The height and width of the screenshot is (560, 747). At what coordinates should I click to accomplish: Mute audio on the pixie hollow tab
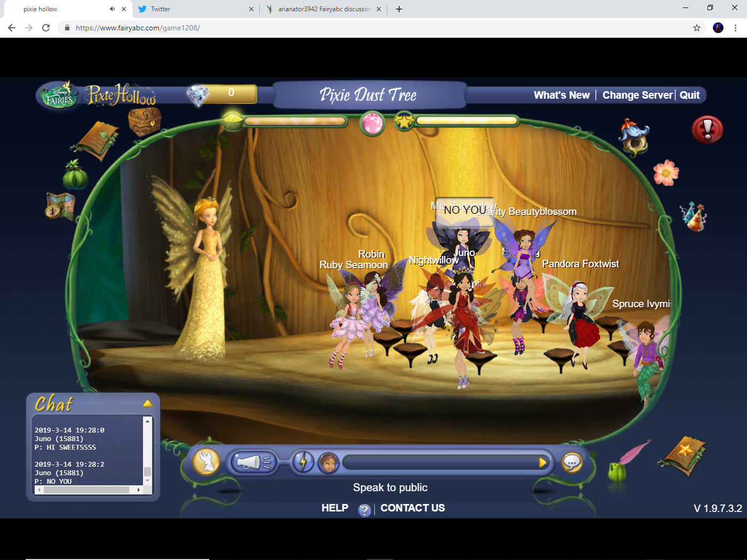[x=112, y=9]
